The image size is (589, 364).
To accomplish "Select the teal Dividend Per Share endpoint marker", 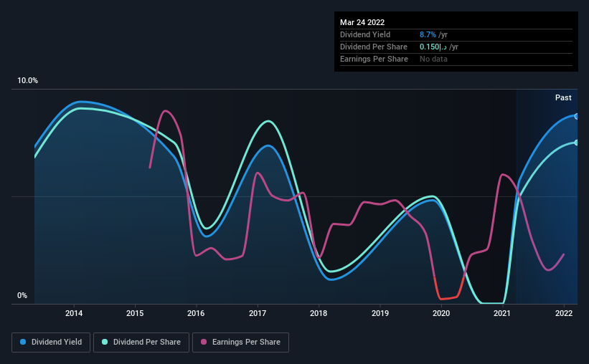I will 576,143.
